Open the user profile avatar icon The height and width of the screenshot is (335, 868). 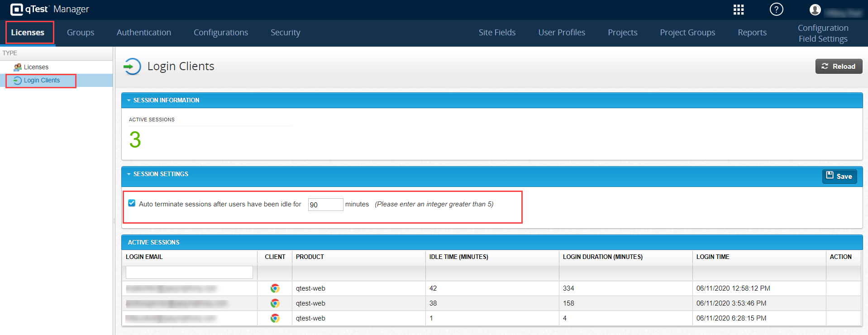(x=815, y=10)
